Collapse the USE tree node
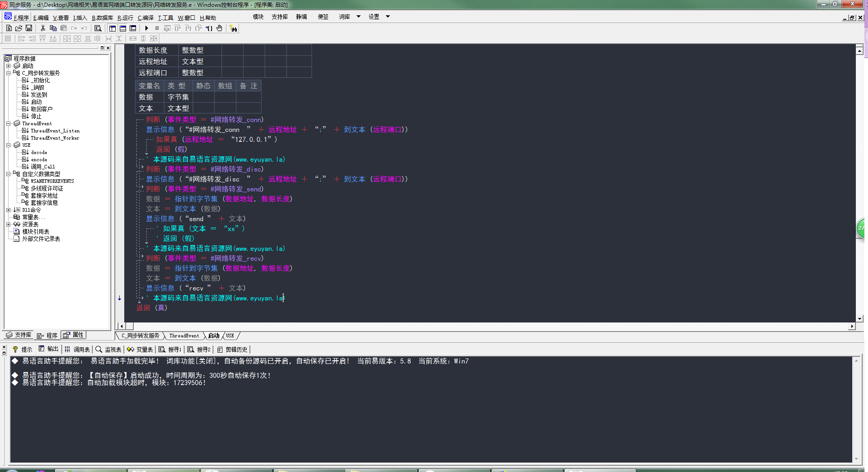Screen dimensions: 868x472 pyautogui.click(x=8, y=145)
